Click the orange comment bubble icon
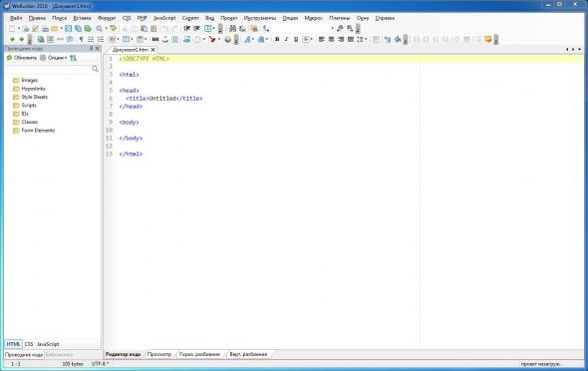This screenshot has height=371, width=588. point(488,39)
